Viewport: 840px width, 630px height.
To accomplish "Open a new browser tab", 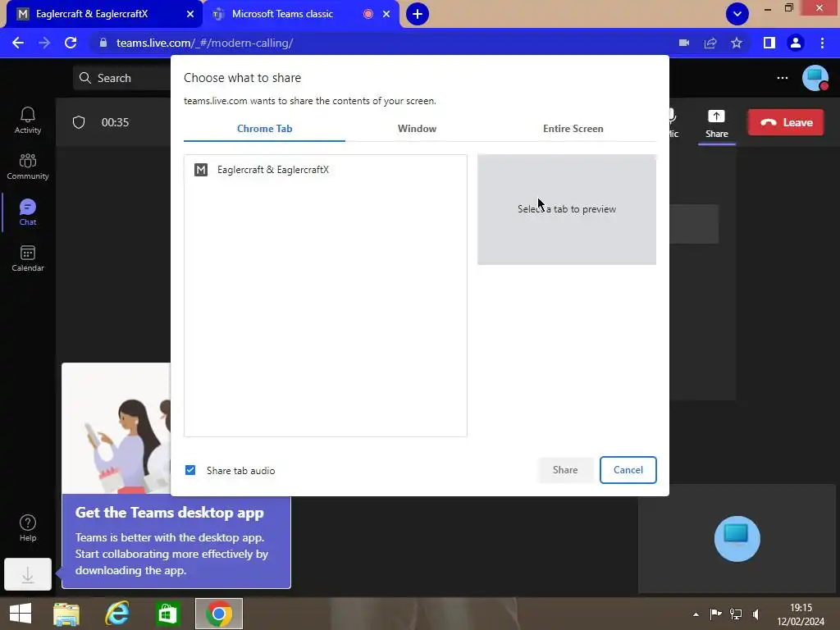I will click(x=418, y=14).
